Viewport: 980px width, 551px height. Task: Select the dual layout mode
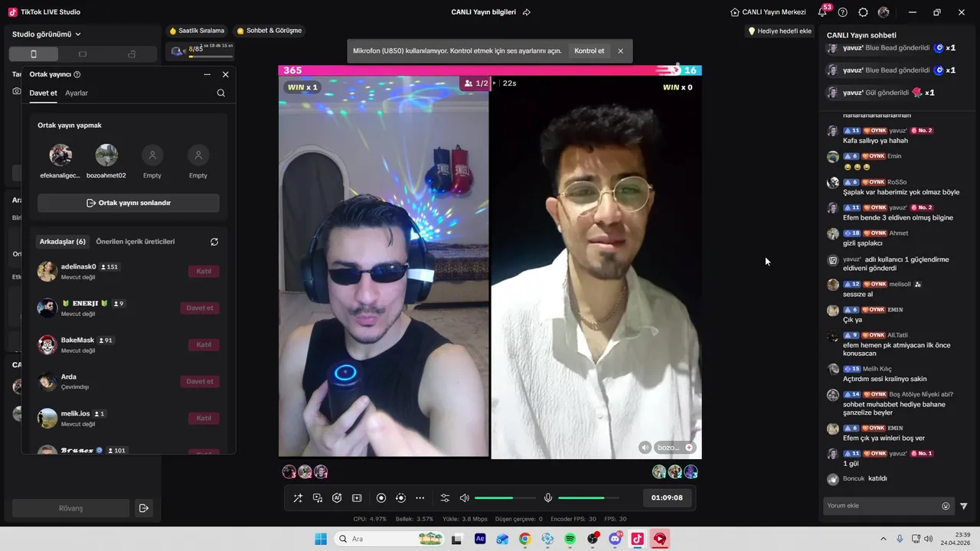132,54
